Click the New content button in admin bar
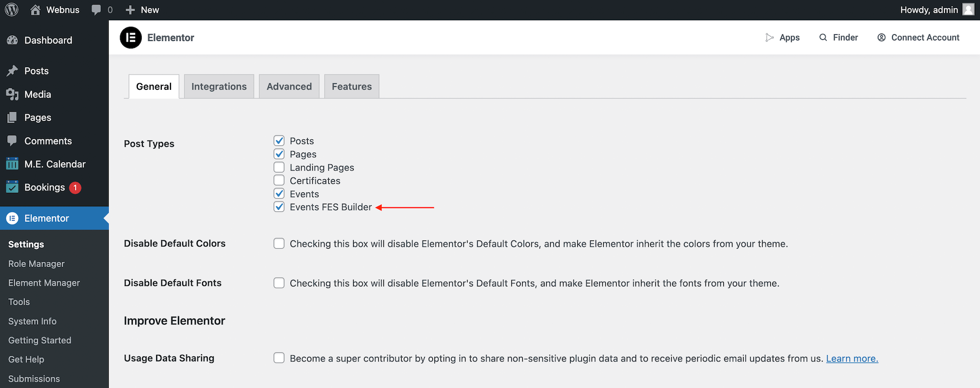Image resolution: width=980 pixels, height=388 pixels. point(142,10)
